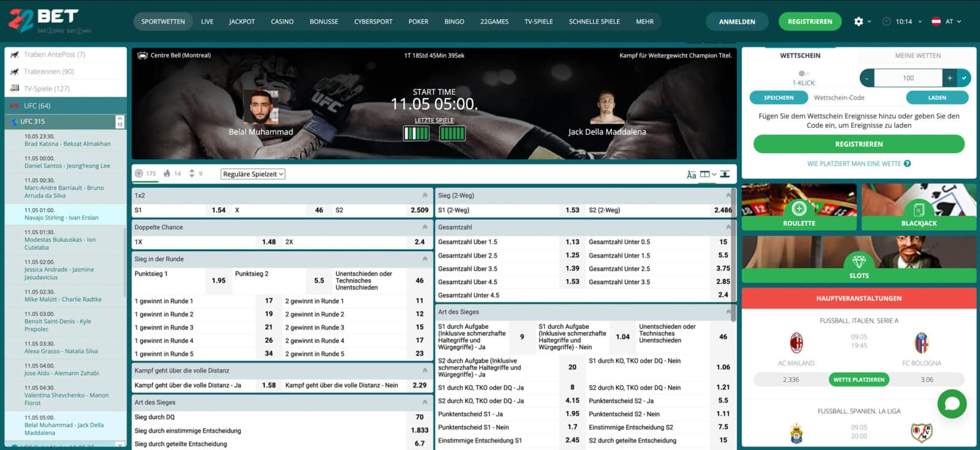
Task: Open Jose Aldo - Aiemann Zahabi fight
Action: pyautogui.click(x=66, y=369)
